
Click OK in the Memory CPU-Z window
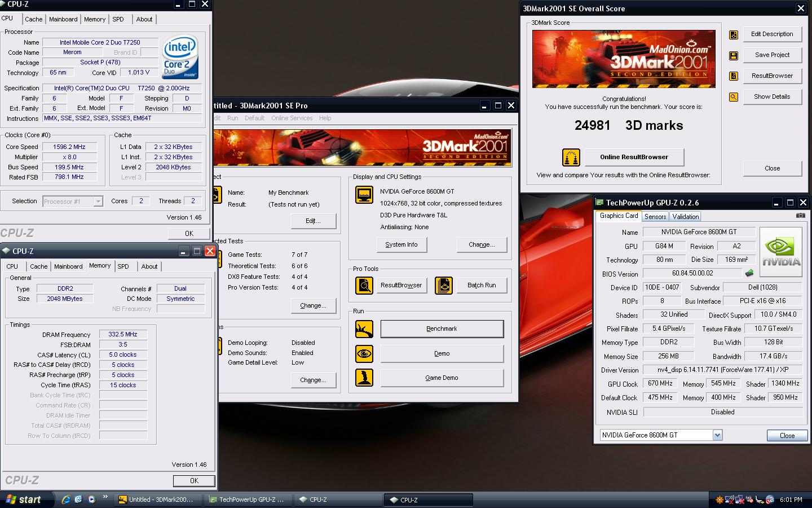[194, 481]
